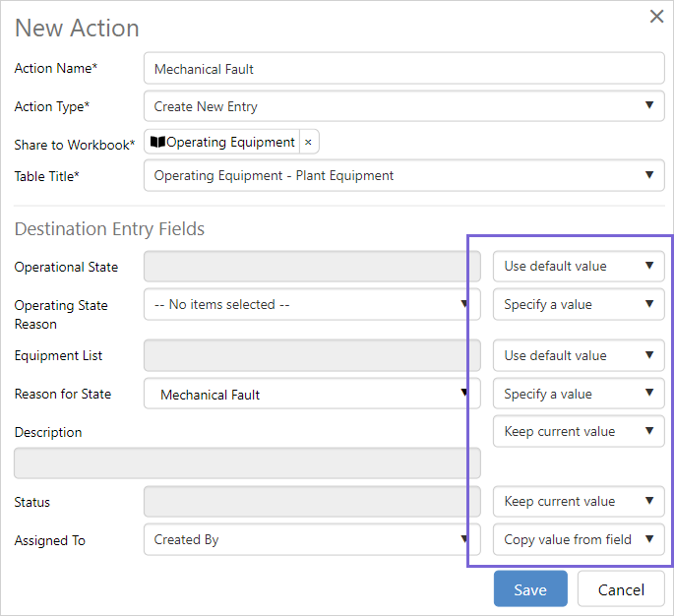This screenshot has width=674, height=616.
Task: Open Operating State Reason items dropdown
Action: pos(311,305)
